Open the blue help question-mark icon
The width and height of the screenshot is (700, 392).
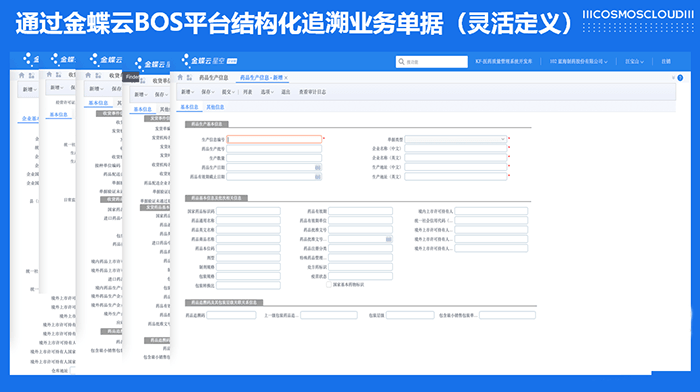[x=680, y=78]
